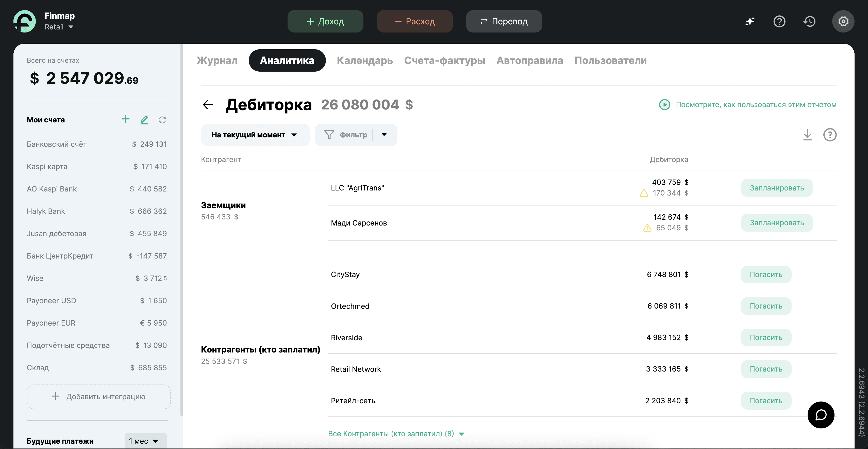The width and height of the screenshot is (868, 449).
Task: Click 'Добавить интеграцию' button
Action: (x=99, y=397)
